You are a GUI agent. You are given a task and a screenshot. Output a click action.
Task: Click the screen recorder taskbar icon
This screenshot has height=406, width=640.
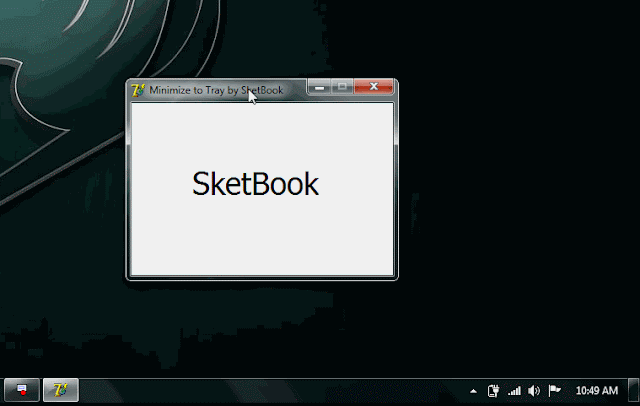pyautogui.click(x=22, y=390)
